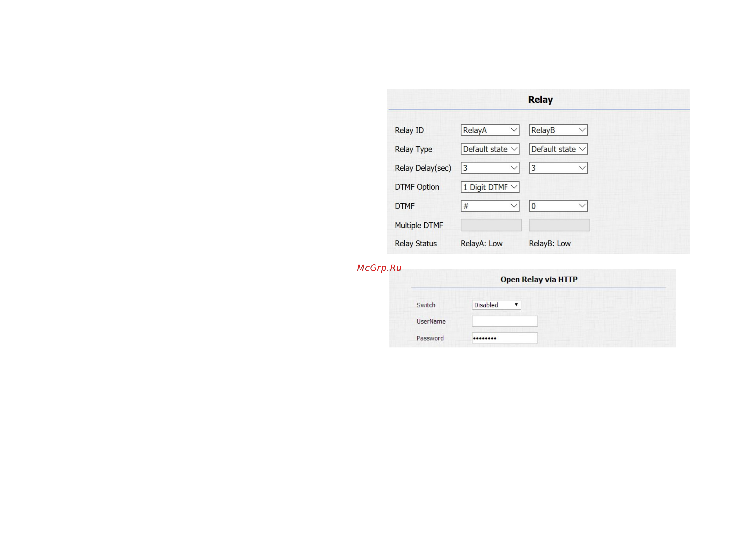Open the Switch Disabled dropdown

point(496,305)
